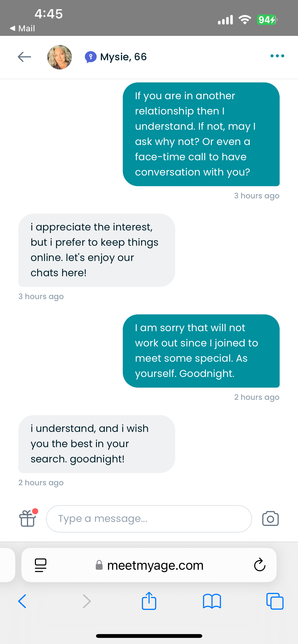
Task: Go back in Safari browser
Action: (x=22, y=601)
